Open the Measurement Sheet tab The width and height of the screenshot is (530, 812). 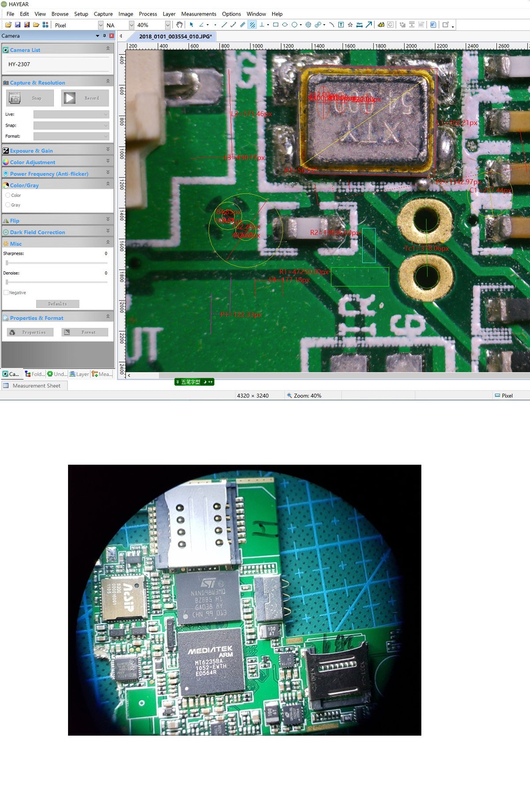coord(34,386)
